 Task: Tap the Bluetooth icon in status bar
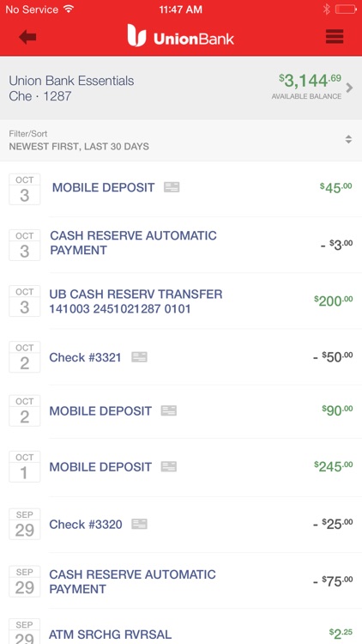click(x=326, y=9)
